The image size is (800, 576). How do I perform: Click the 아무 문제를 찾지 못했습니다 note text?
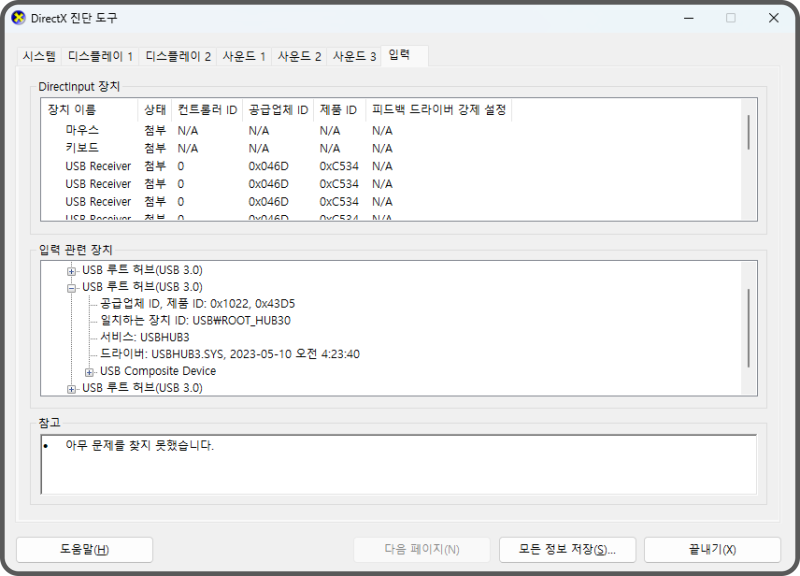139,445
